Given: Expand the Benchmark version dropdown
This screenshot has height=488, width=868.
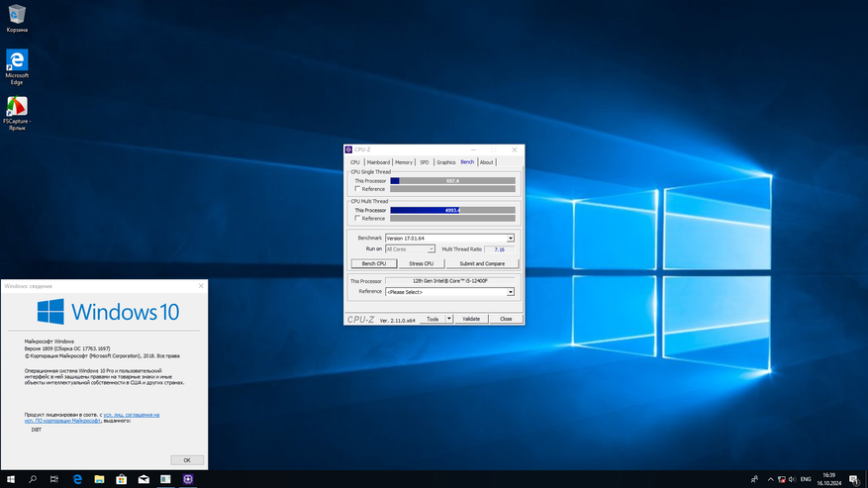Looking at the screenshot, I should tap(511, 239).
